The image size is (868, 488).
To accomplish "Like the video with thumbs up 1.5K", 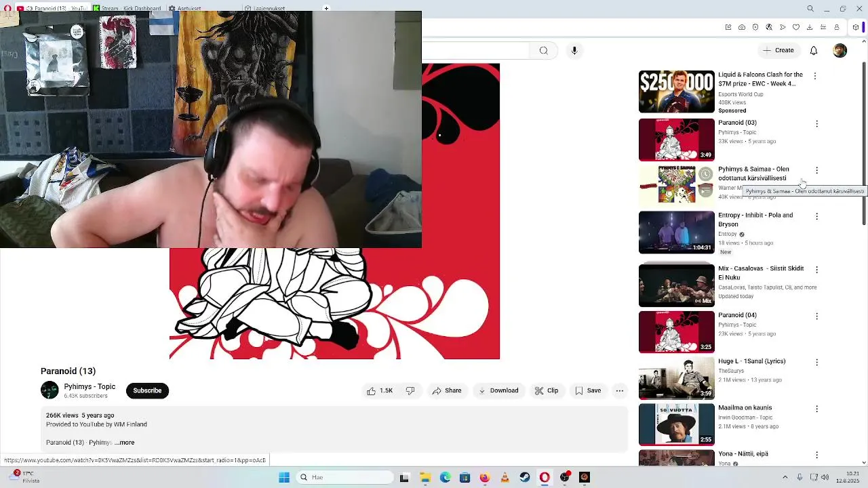I will [x=380, y=390].
